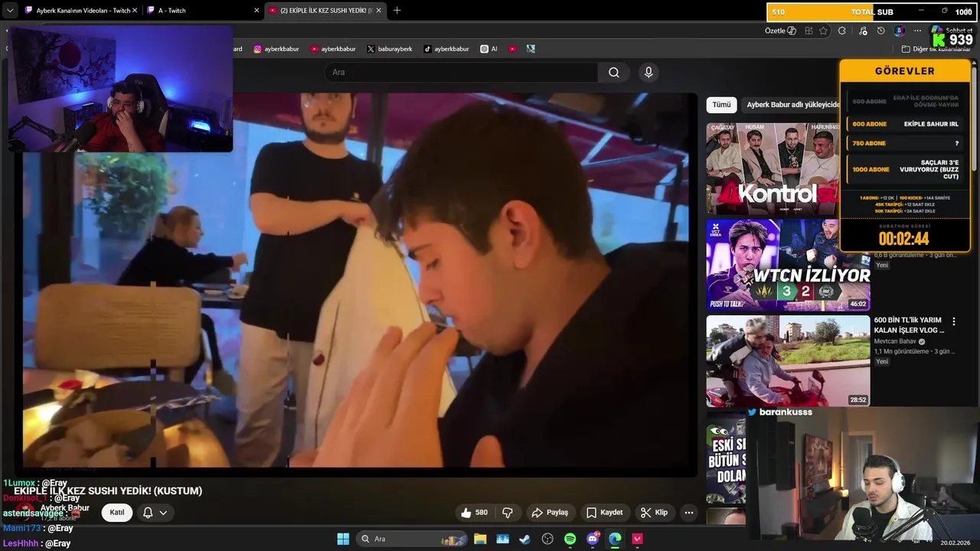Open browser history clock icon
The width and height of the screenshot is (980, 551).
(880, 31)
